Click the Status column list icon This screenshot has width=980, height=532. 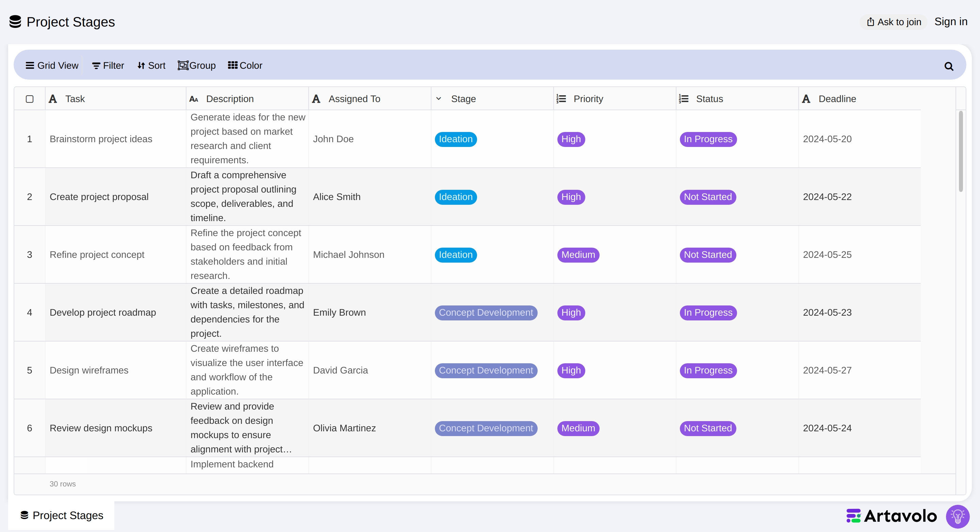[684, 99]
